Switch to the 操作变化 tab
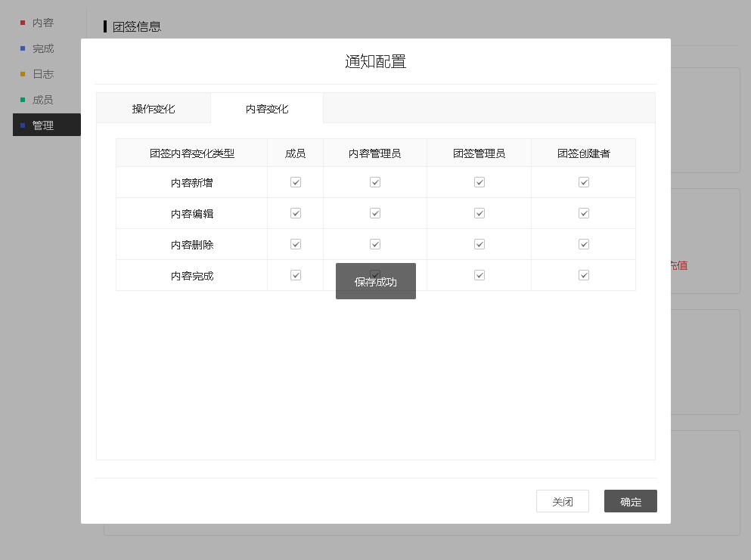The image size is (751, 560). 154,109
